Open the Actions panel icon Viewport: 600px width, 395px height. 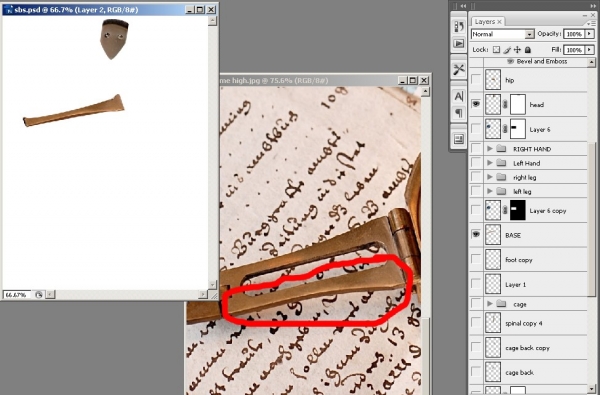click(458, 44)
